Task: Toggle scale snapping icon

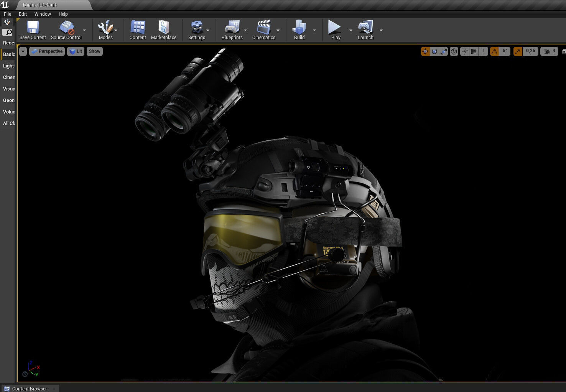Action: point(518,51)
